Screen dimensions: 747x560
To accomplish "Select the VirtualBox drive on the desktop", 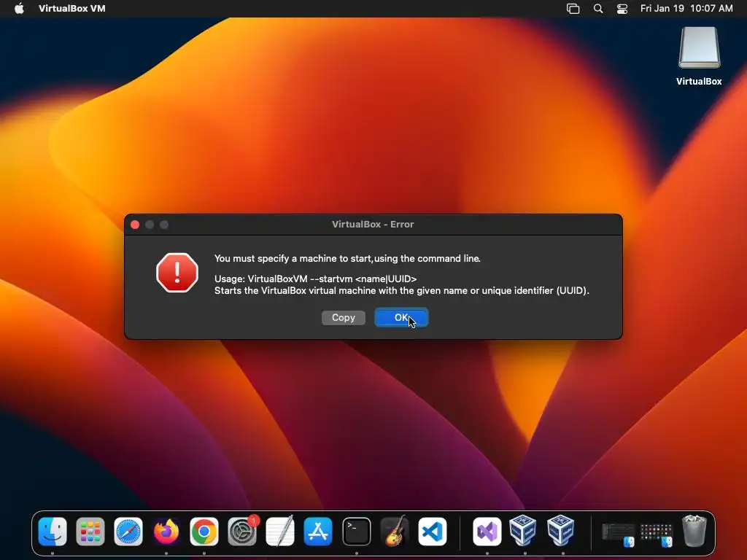I will coord(699,56).
